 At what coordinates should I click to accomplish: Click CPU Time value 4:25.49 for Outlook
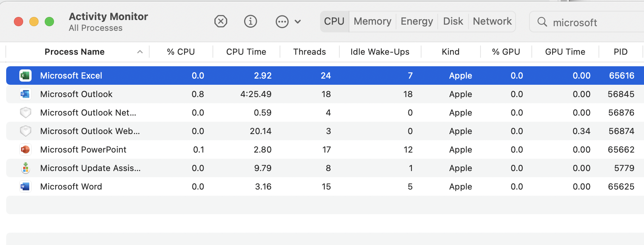click(x=256, y=94)
